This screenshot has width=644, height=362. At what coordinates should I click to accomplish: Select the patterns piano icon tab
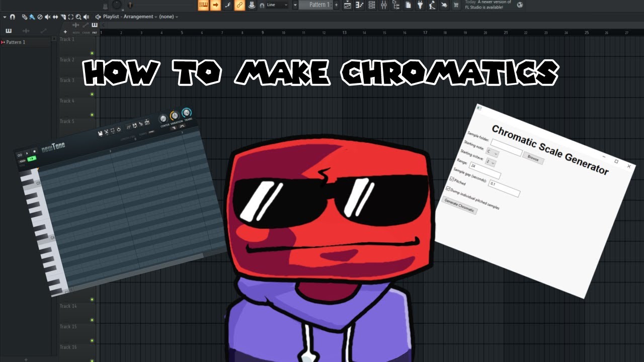pos(9,31)
